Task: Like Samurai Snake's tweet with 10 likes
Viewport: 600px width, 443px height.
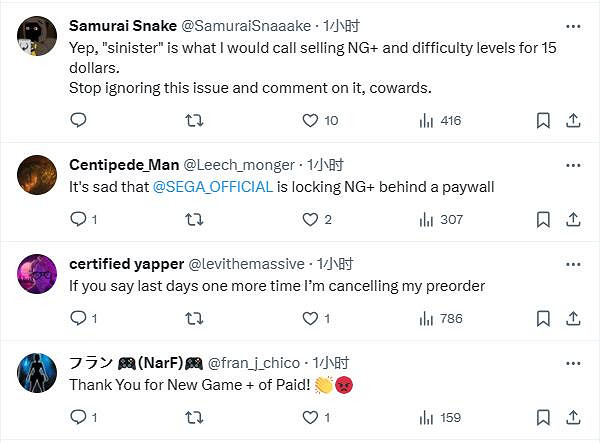Action: pyautogui.click(x=310, y=121)
